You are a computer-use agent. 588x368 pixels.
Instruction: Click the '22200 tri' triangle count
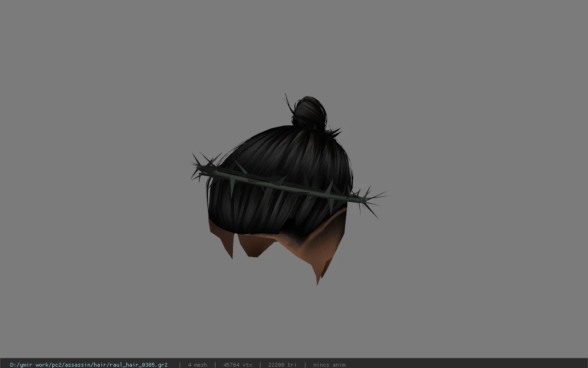point(283,365)
